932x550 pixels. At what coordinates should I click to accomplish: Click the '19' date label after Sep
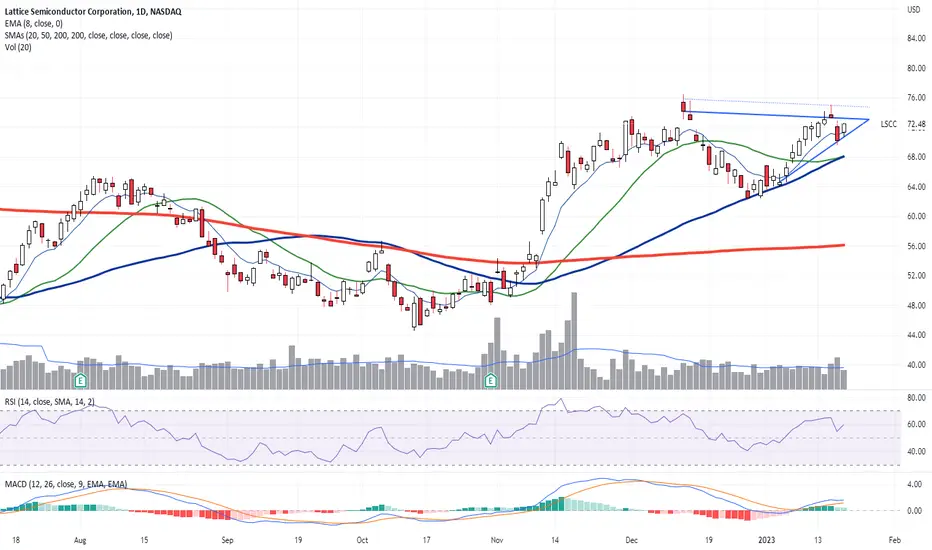298,540
